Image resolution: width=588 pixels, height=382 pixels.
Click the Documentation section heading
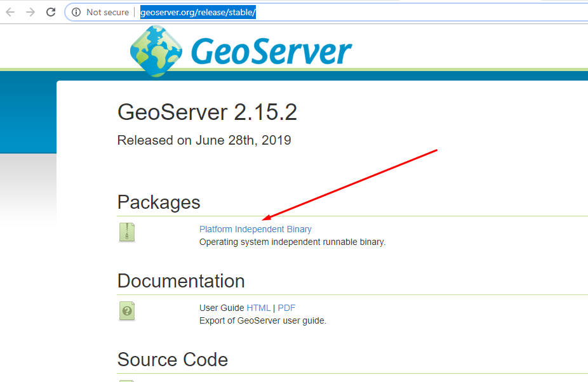tap(180, 280)
